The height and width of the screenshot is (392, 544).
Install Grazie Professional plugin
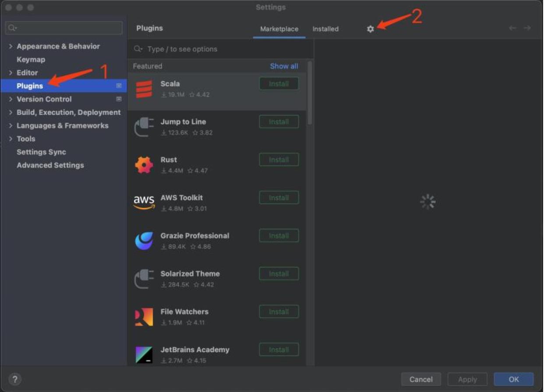279,236
